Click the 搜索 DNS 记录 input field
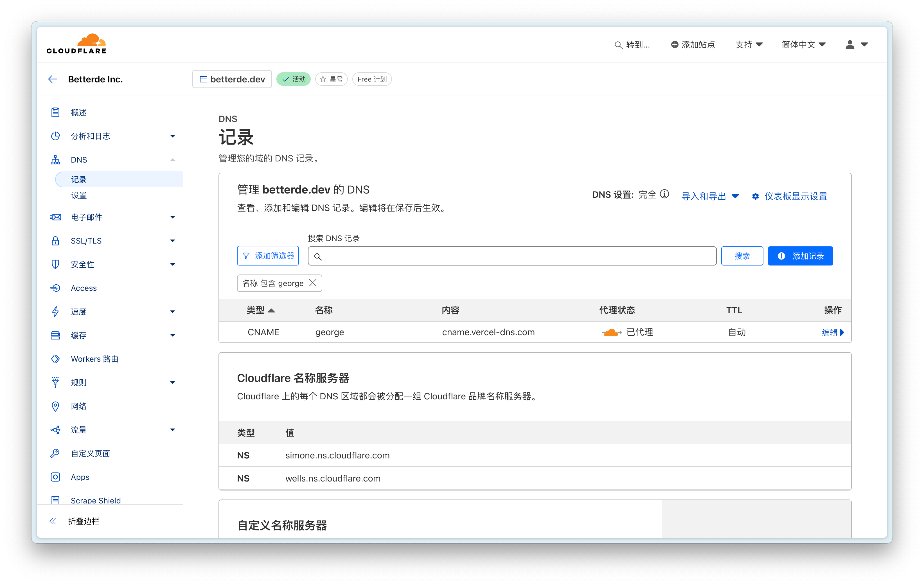924x585 pixels. pos(512,256)
